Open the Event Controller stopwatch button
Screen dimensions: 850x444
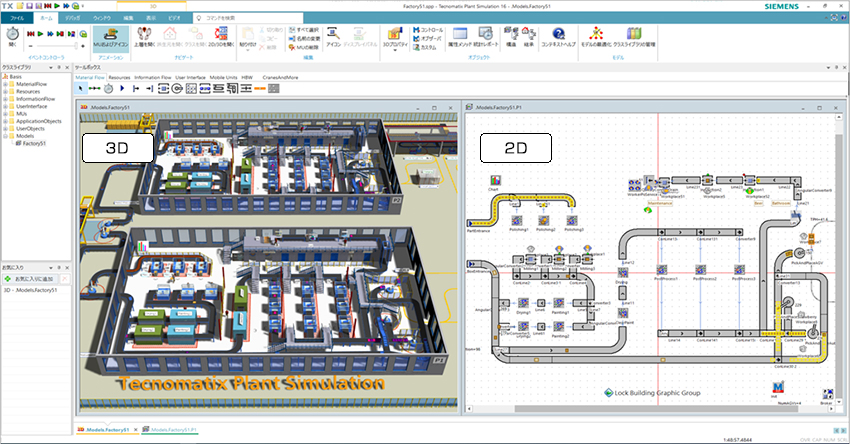[12, 37]
